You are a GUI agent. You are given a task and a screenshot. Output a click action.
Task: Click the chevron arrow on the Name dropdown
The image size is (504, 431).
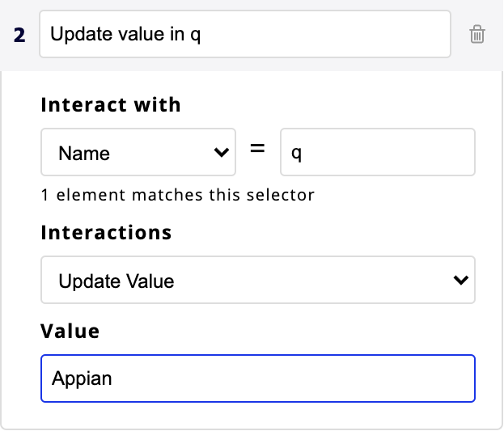click(x=219, y=152)
